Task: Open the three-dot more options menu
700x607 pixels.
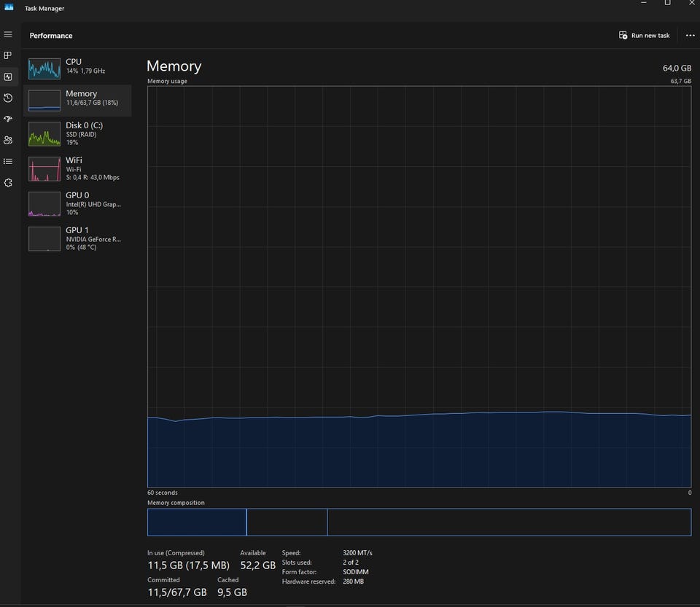Action: click(x=690, y=35)
